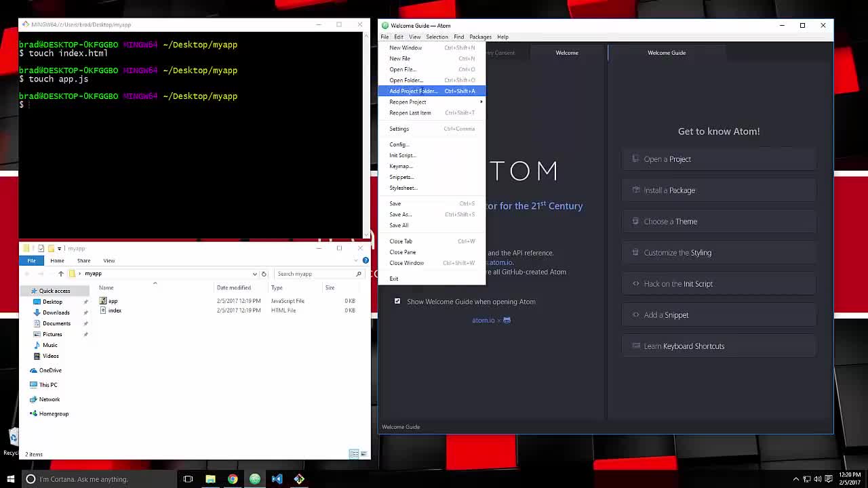Screen dimensions: 868x488
Task: Open This PC in Explorer sidebar
Action: point(48,385)
